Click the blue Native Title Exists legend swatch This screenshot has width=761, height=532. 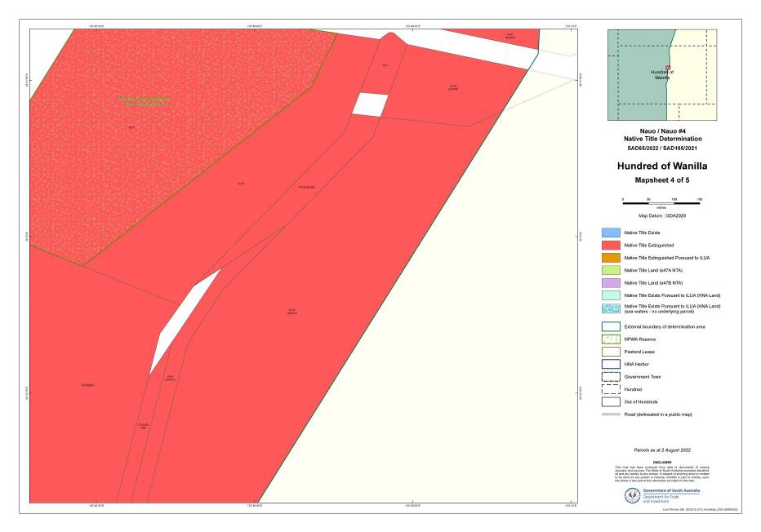pyautogui.click(x=611, y=233)
